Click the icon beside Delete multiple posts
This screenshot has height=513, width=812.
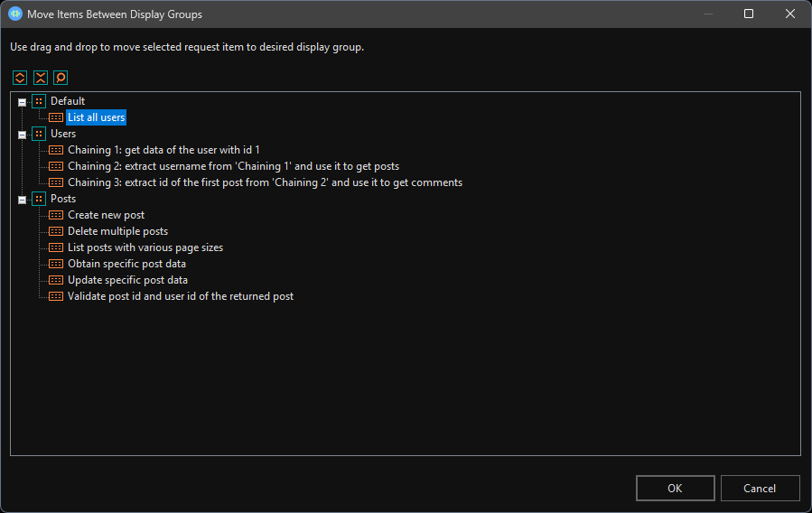[x=56, y=231]
